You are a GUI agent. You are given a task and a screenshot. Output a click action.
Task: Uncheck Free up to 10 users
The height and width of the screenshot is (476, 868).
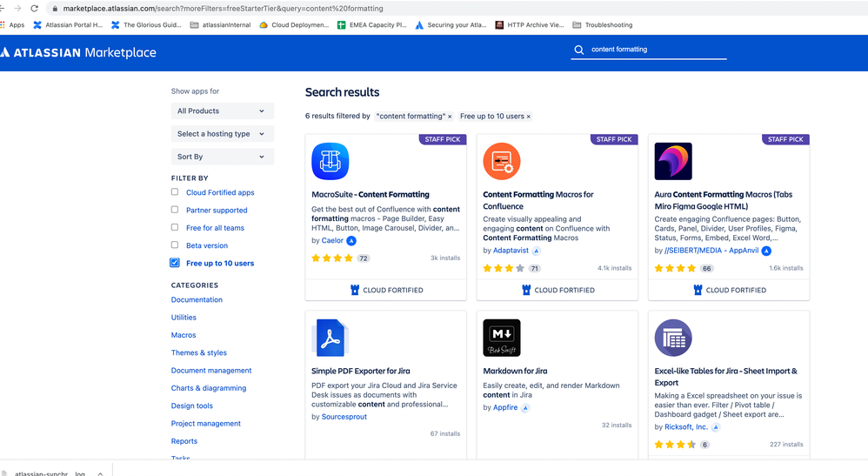(x=175, y=263)
